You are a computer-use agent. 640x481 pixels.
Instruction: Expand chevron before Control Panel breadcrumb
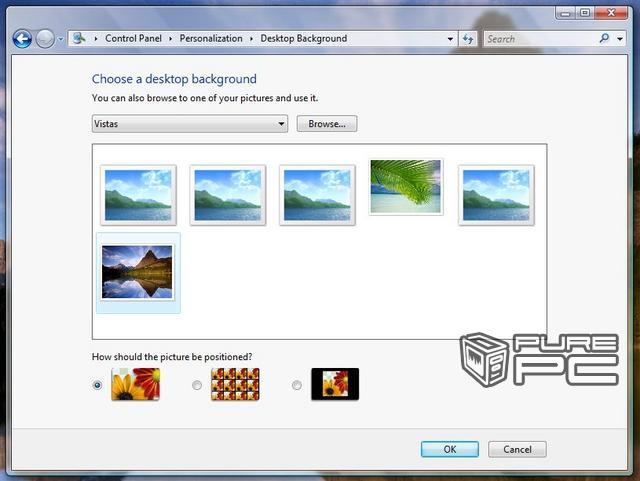pos(96,39)
